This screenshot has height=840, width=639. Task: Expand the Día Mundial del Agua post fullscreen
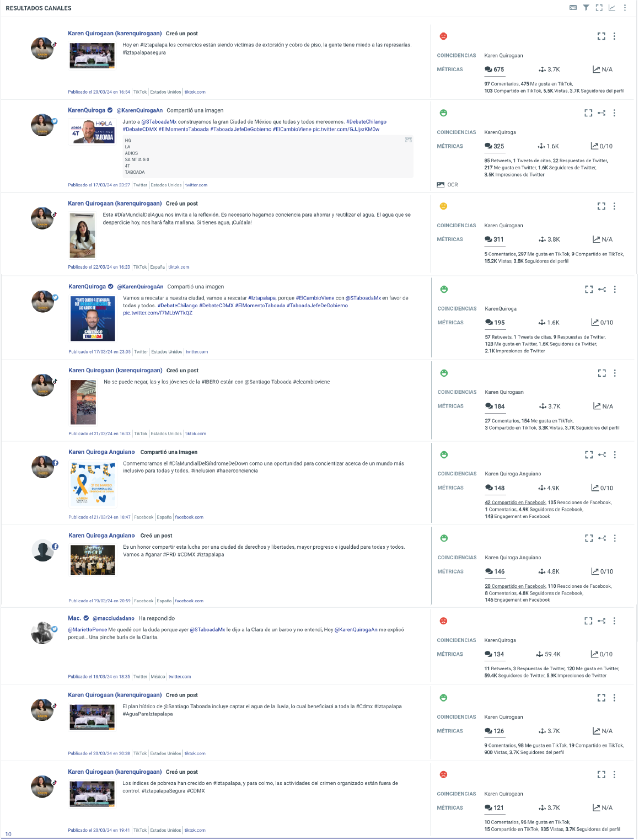click(602, 206)
